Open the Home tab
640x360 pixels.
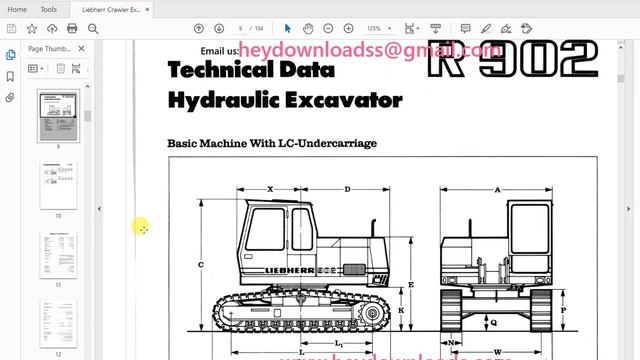point(17,9)
